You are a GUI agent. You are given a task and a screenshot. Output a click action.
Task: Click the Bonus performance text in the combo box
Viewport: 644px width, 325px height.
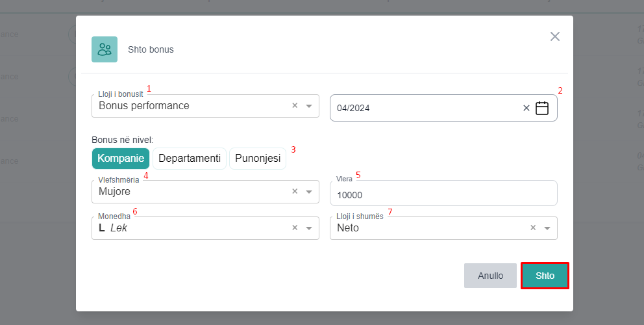[144, 105]
